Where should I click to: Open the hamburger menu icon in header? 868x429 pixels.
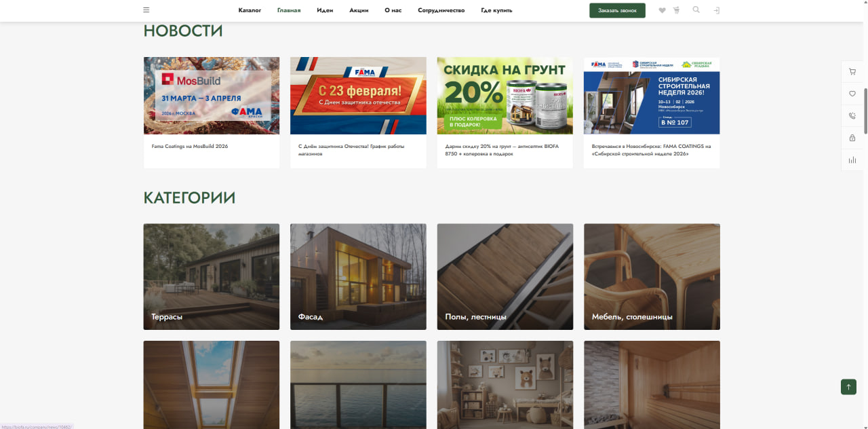[x=146, y=10]
